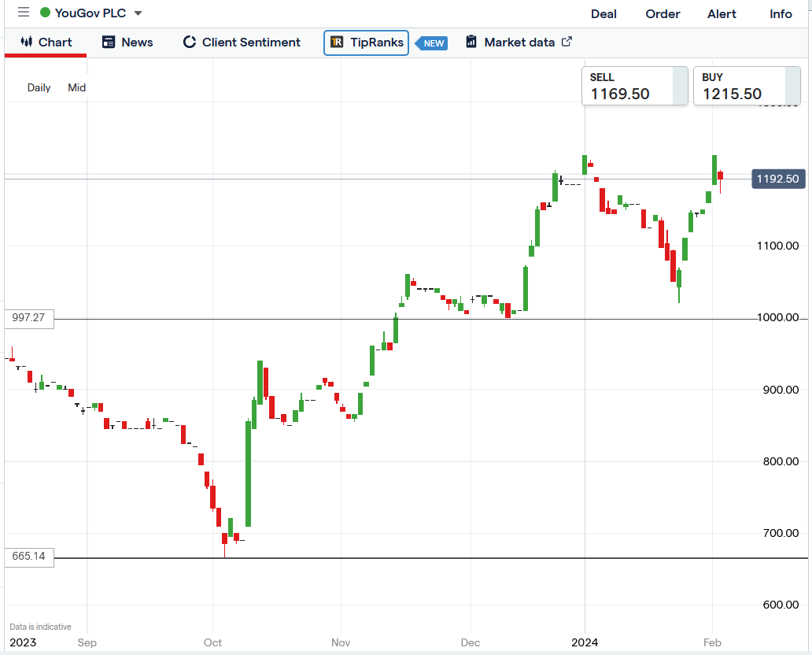The height and width of the screenshot is (655, 812).
Task: Click the 2023 date axis label
Action: 23,642
